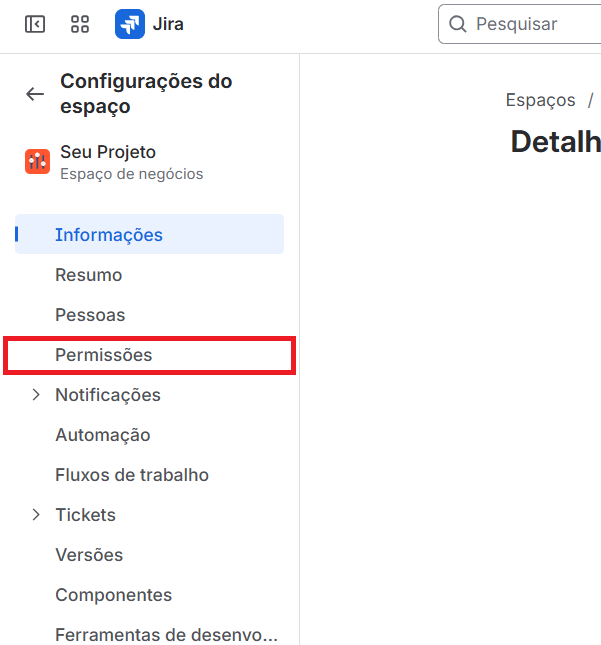Collapse the sidebar panel icon
601x645 pixels.
[x=35, y=24]
